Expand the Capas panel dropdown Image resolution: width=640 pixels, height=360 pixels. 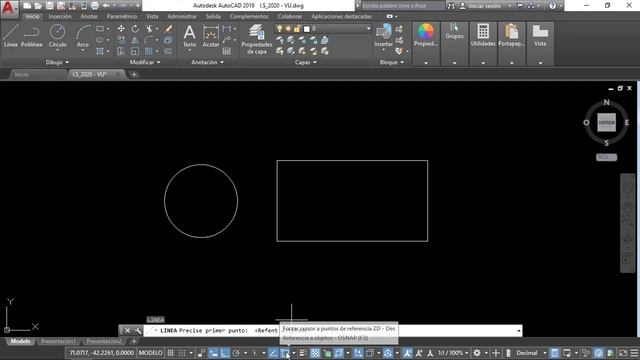pyautogui.click(x=306, y=62)
